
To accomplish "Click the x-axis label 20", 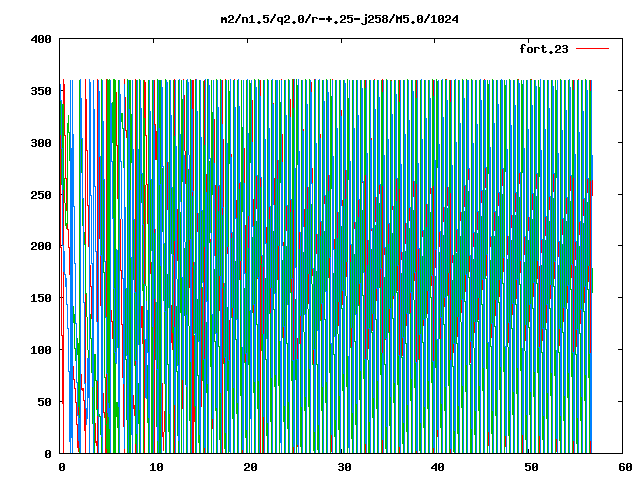I will (250, 467).
